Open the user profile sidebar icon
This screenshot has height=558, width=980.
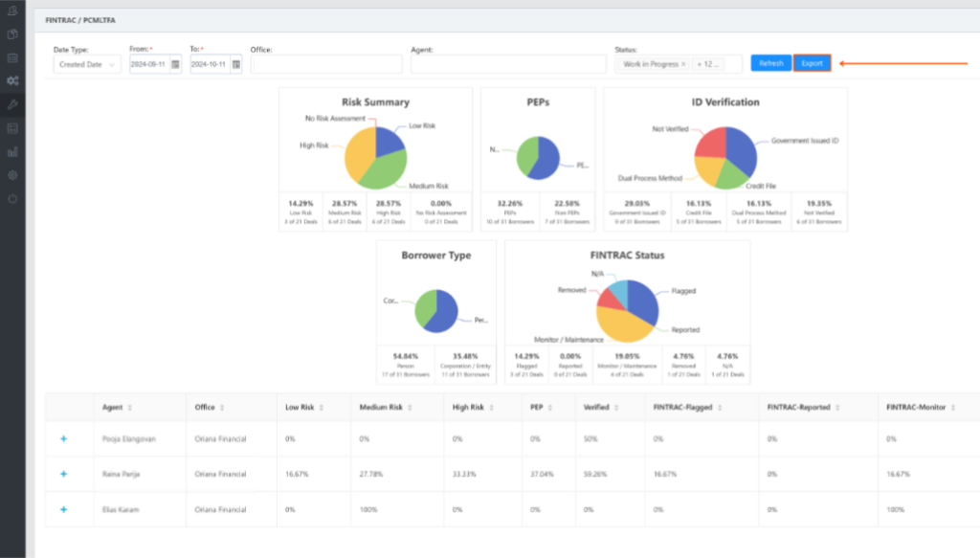click(x=12, y=11)
